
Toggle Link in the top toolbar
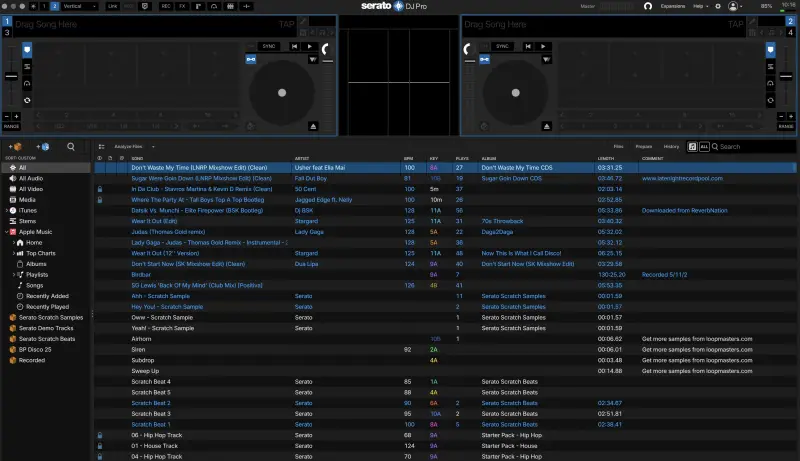[112, 6]
